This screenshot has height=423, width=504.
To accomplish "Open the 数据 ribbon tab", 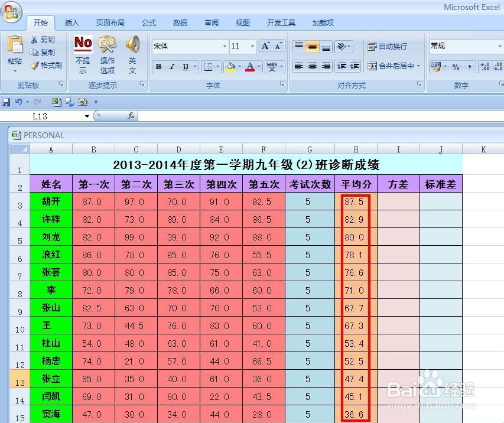I will pyautogui.click(x=180, y=22).
